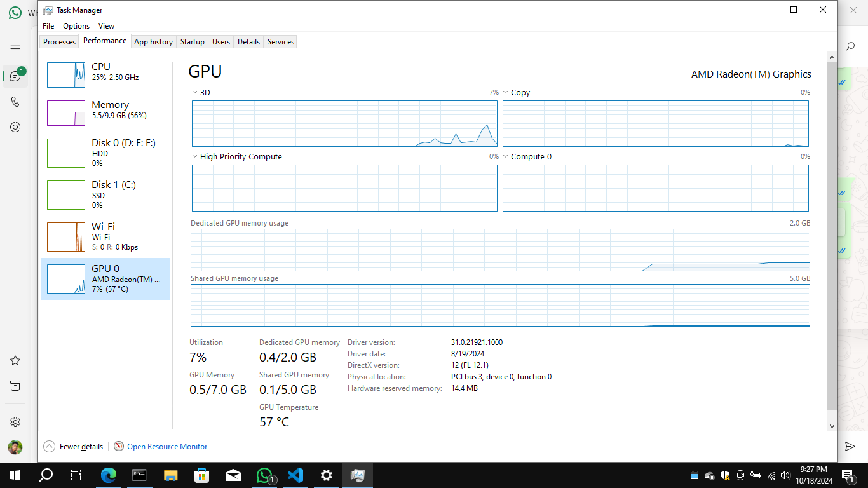The height and width of the screenshot is (488, 868).
Task: Open Windows Security tray icon
Action: [725, 475]
